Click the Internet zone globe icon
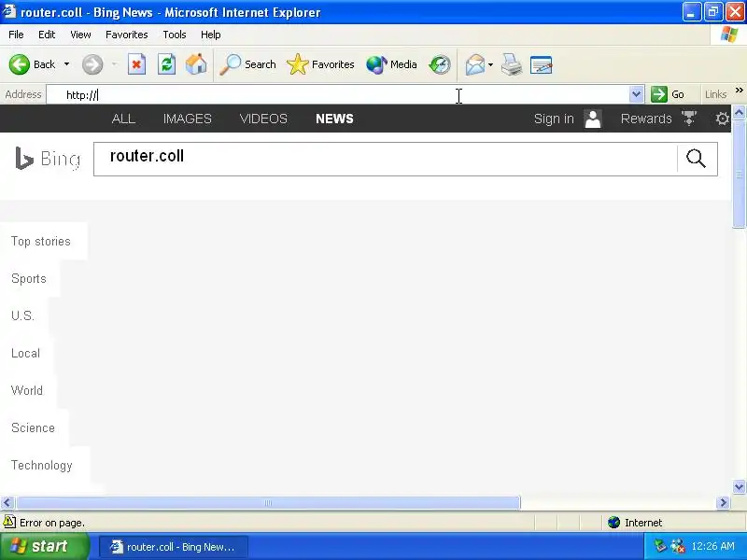 pyautogui.click(x=613, y=523)
